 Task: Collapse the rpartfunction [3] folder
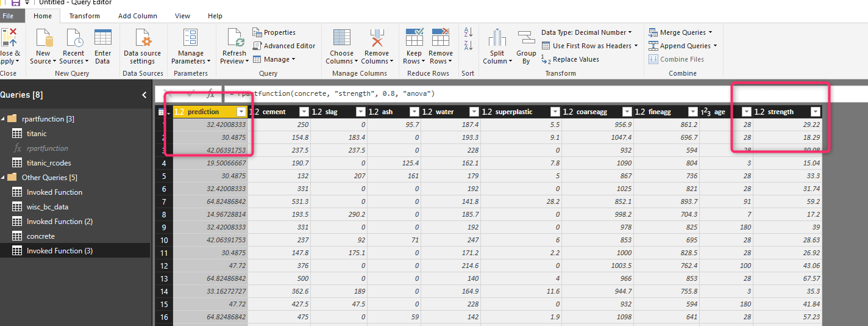[x=3, y=119]
